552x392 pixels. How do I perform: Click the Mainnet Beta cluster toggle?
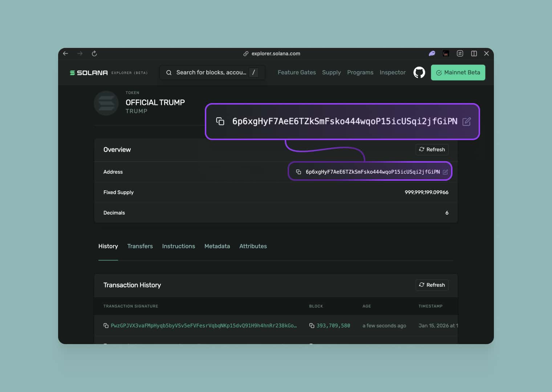point(458,72)
